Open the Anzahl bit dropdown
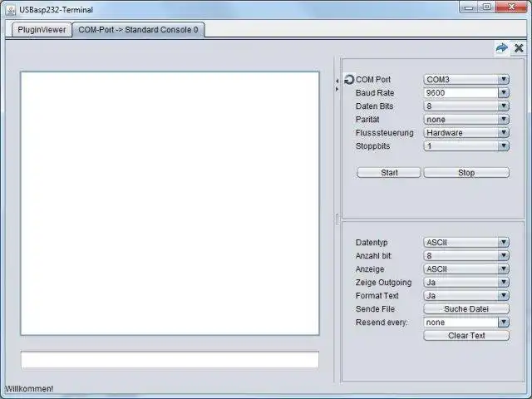 [466, 255]
